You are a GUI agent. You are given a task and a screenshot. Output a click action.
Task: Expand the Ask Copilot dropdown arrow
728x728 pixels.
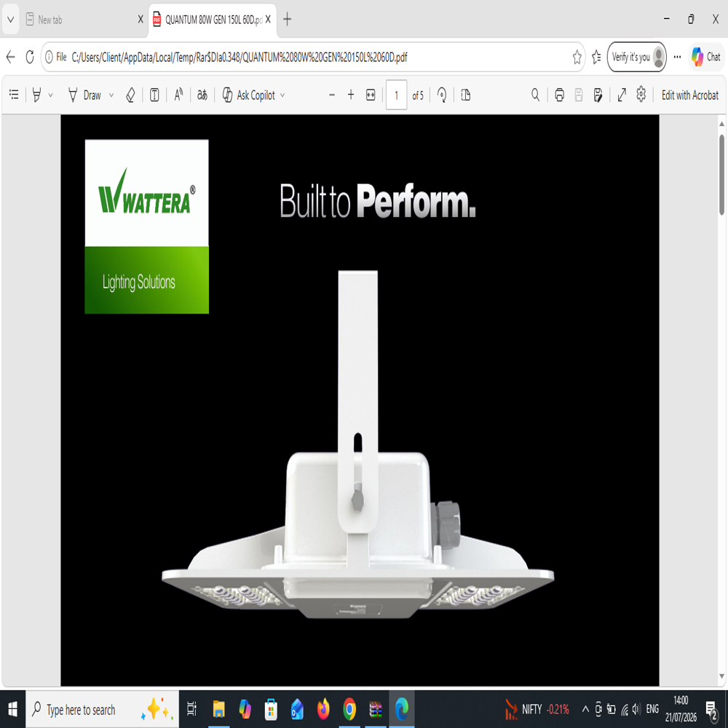point(282,95)
